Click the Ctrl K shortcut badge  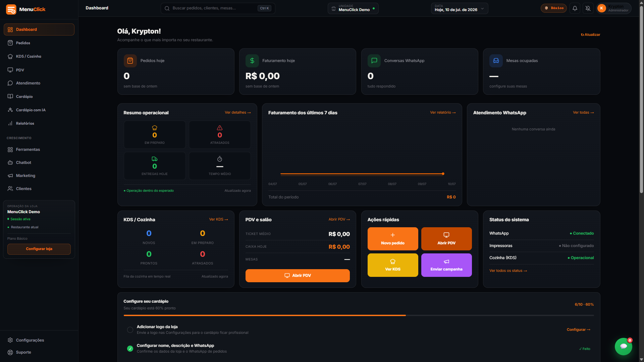[x=264, y=8]
